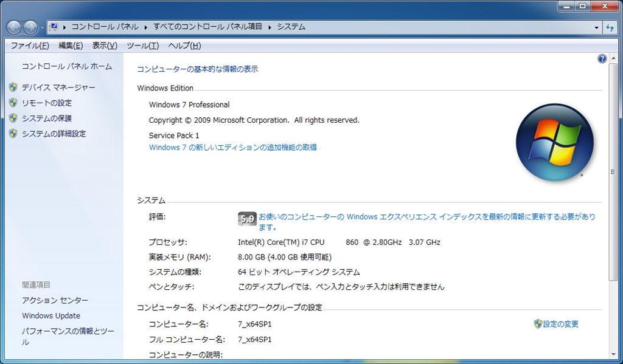623x364 pixels.
Task: Click the Intel(R) Core(TM) i7 CPU processor value
Action: pos(339,242)
